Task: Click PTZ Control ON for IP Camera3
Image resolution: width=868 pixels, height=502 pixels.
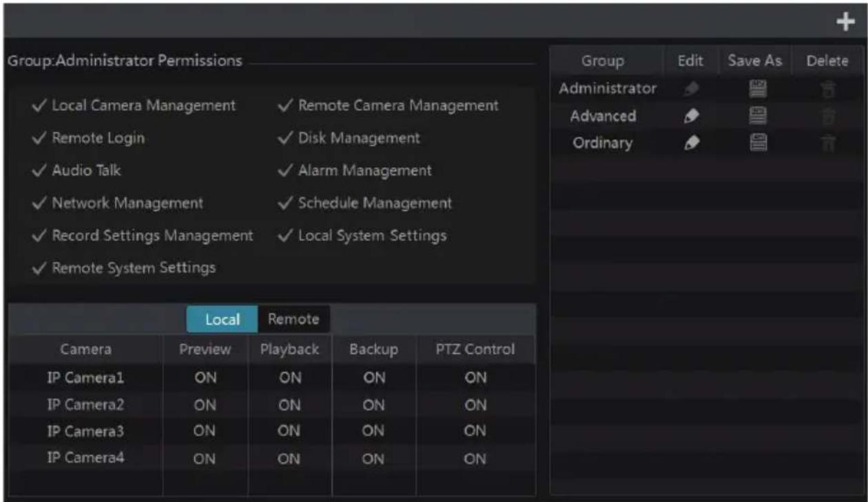Action: coord(475,432)
